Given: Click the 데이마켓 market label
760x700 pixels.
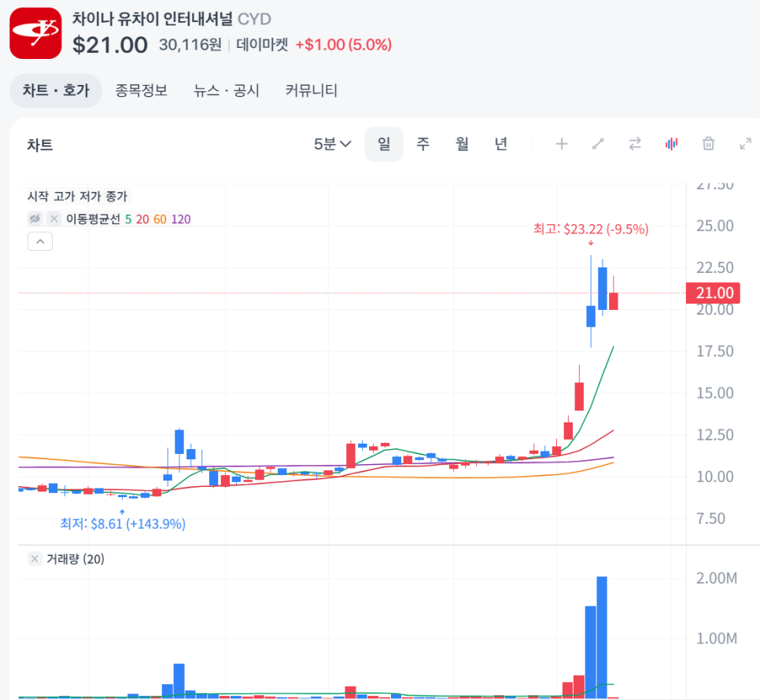Looking at the screenshot, I should 262,45.
